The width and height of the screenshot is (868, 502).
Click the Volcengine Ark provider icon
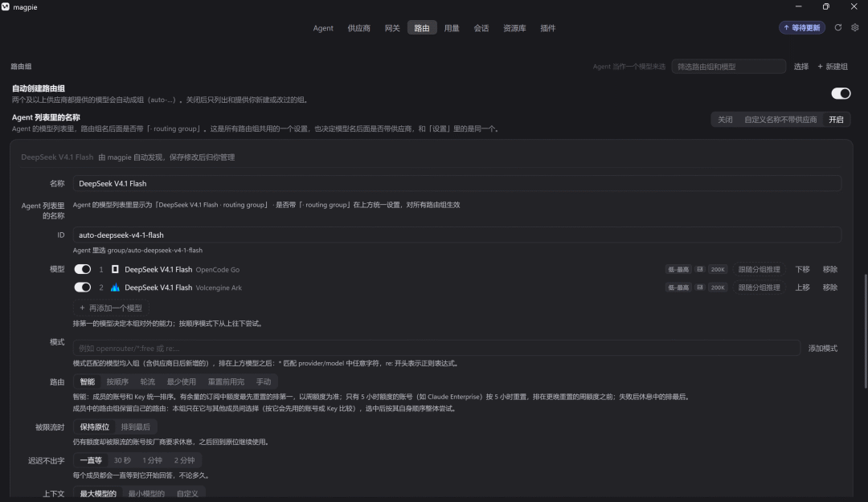tap(115, 288)
